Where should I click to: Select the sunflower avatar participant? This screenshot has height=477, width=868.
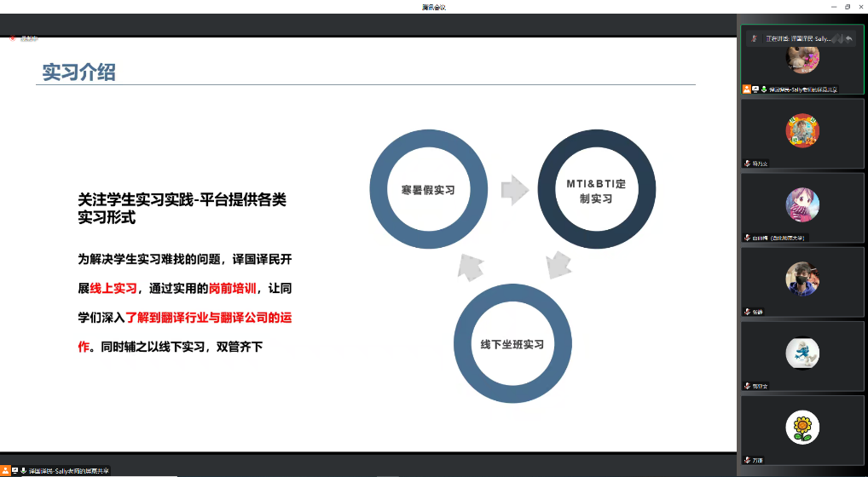[801, 427]
